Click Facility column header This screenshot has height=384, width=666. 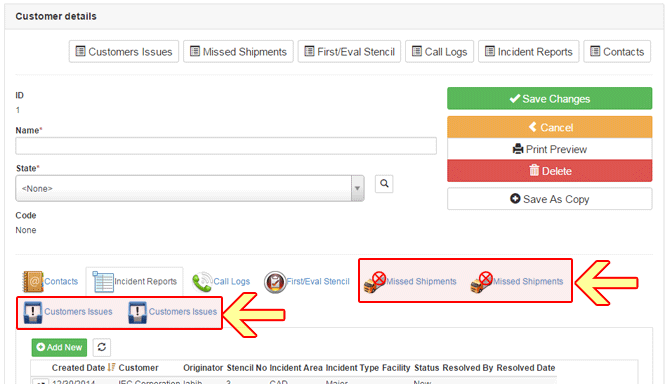click(x=396, y=368)
